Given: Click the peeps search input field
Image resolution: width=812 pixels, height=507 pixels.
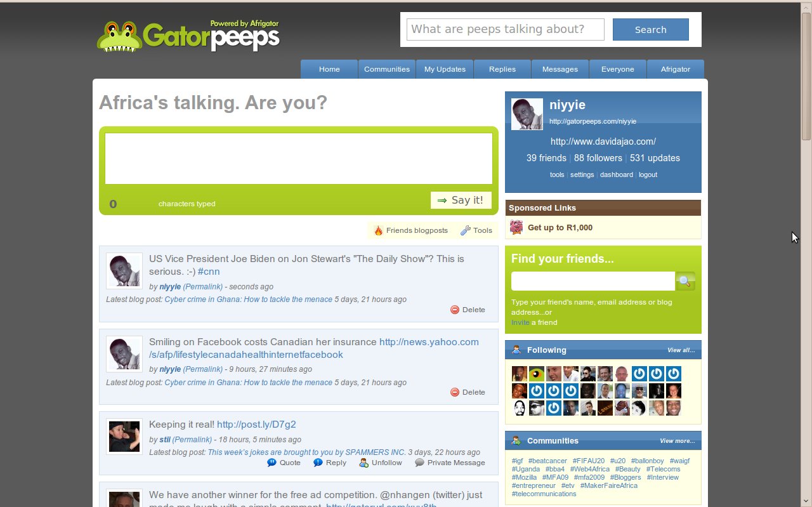Looking at the screenshot, I should tap(504, 29).
